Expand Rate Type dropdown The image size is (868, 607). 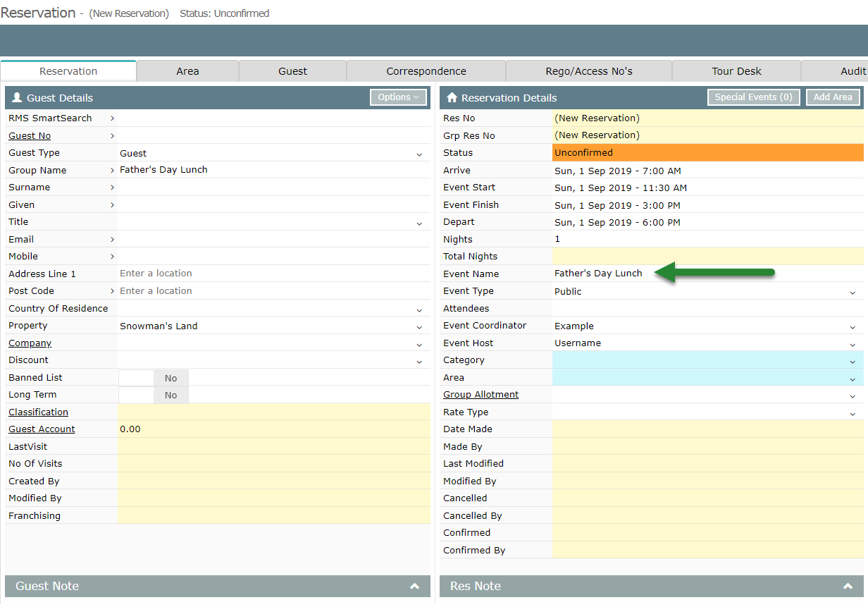click(852, 413)
